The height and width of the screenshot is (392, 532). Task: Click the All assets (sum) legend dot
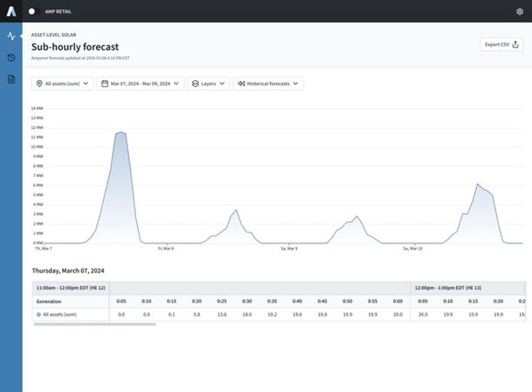[38, 314]
